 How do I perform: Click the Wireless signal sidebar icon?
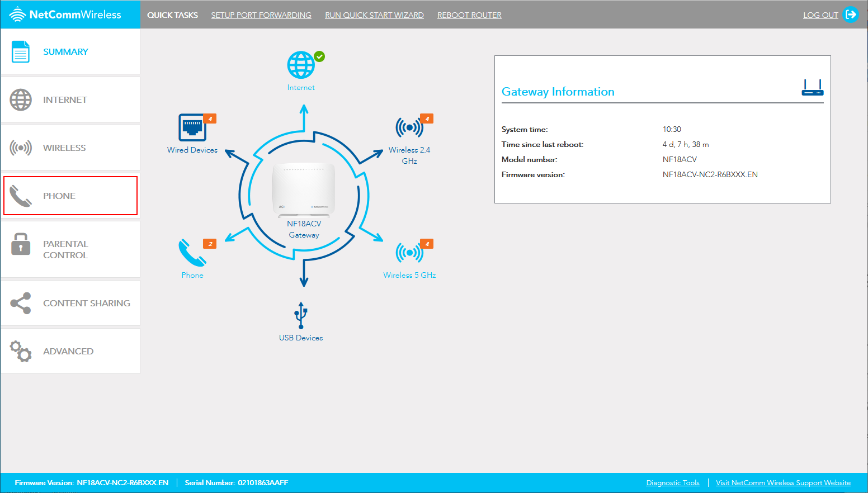point(21,148)
